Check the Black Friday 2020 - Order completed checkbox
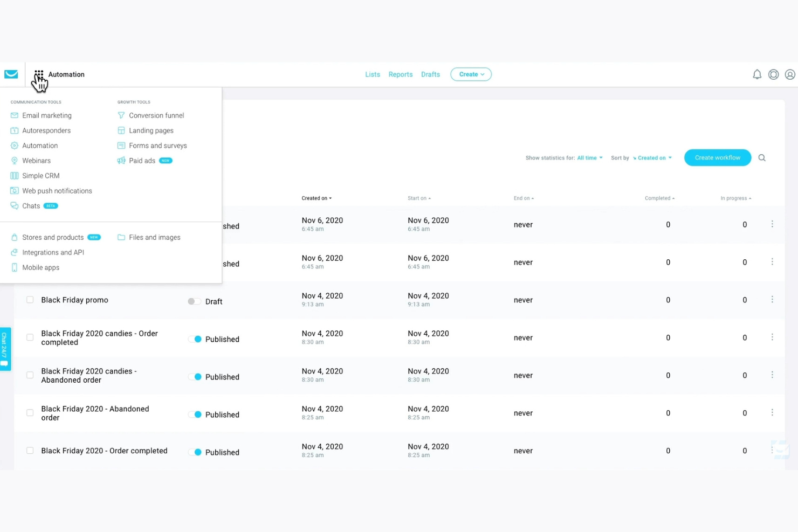The width and height of the screenshot is (798, 532). click(x=30, y=450)
